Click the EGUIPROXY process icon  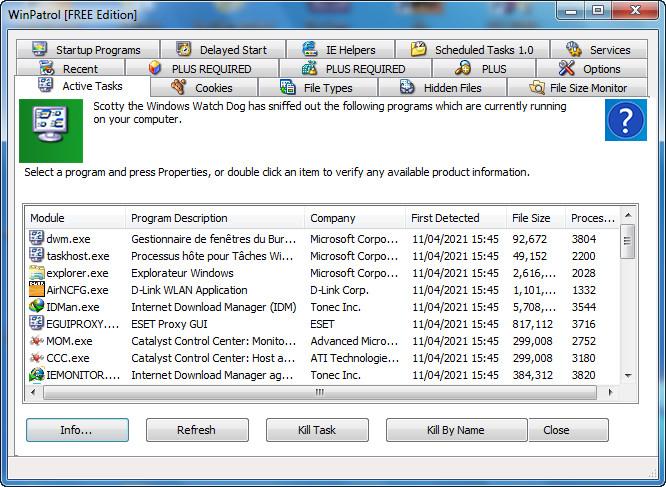[37, 323]
